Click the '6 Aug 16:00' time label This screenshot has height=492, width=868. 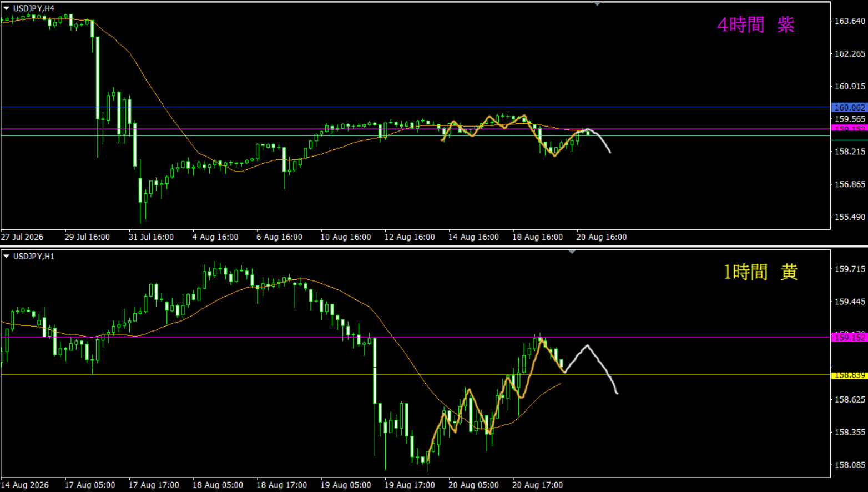tap(279, 237)
